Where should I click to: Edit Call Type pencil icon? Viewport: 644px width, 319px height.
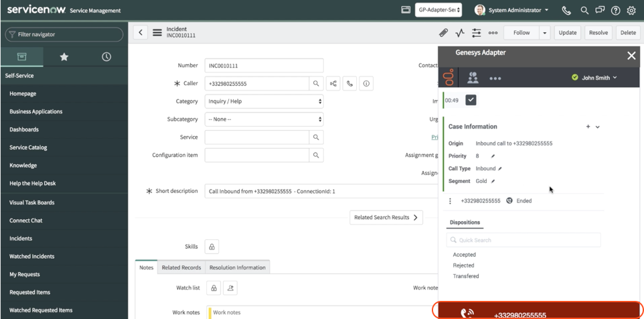pyautogui.click(x=500, y=168)
